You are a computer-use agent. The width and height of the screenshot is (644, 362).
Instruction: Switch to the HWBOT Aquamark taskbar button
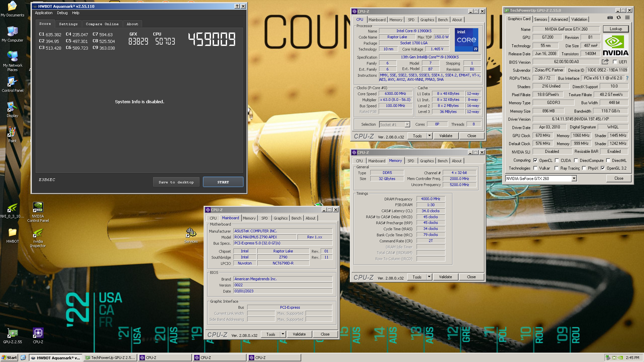[x=55, y=358]
